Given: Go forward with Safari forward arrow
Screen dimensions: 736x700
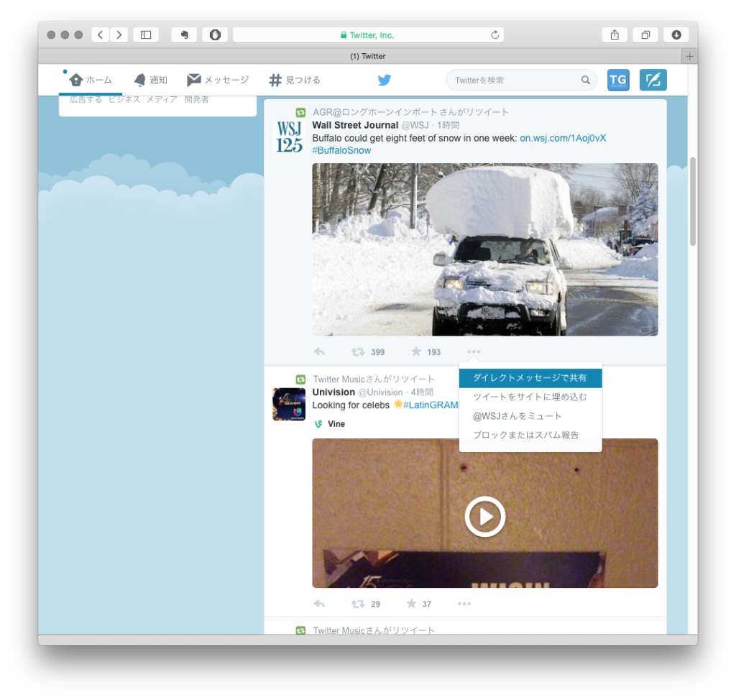Looking at the screenshot, I should coord(119,34).
